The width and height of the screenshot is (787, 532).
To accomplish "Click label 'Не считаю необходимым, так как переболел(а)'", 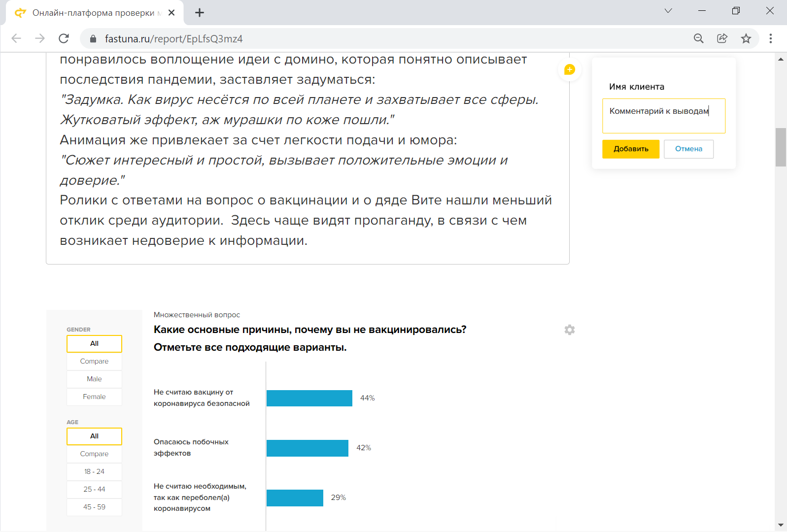I will coord(200,498).
